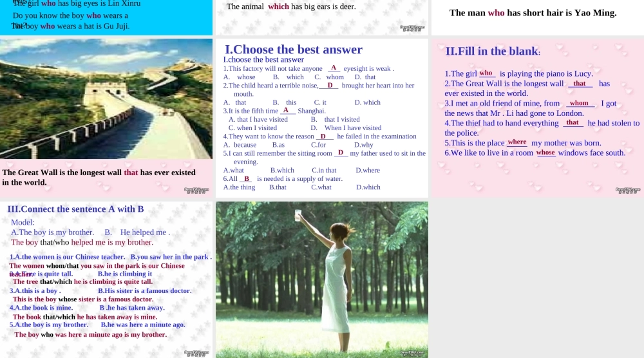The height and width of the screenshot is (358, 644).
Task: Click the Great Wall photo
Action: coord(106,99)
